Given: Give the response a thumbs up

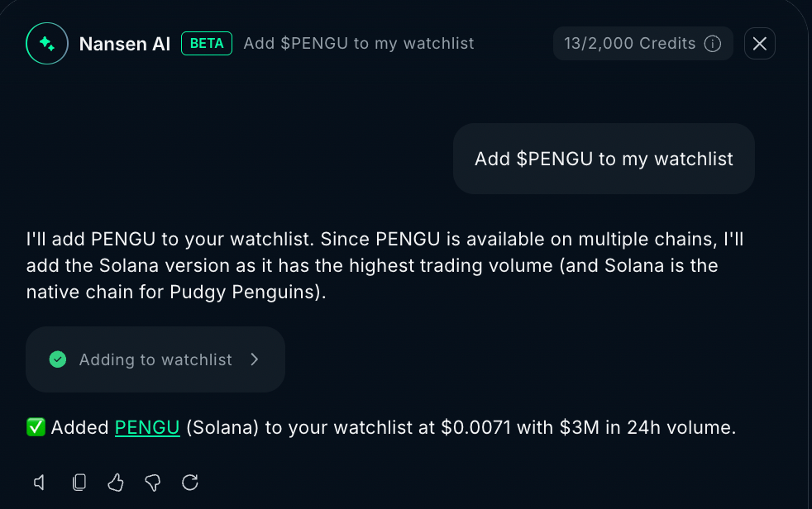Looking at the screenshot, I should [x=116, y=483].
